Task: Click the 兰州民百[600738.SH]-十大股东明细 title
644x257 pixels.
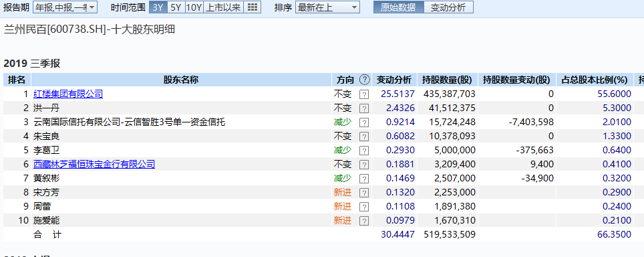Action: click(x=89, y=29)
